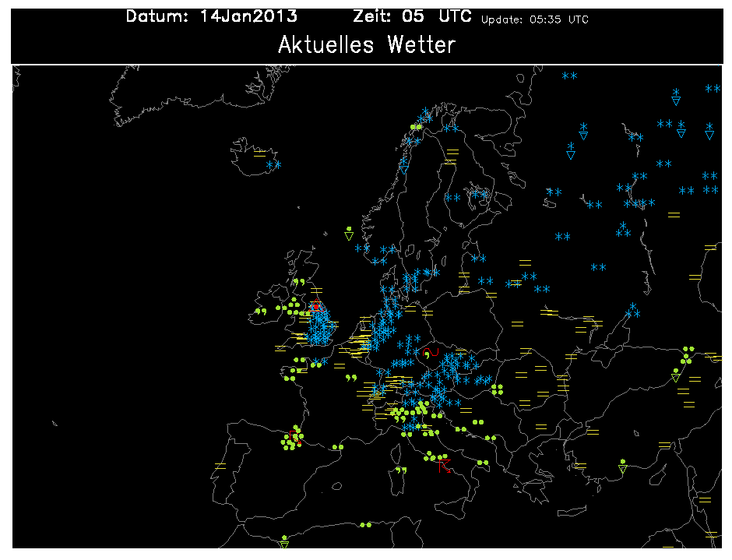732x560 pixels.
Task: Click the green drizzle symbol on Sardinia
Action: click(x=401, y=470)
